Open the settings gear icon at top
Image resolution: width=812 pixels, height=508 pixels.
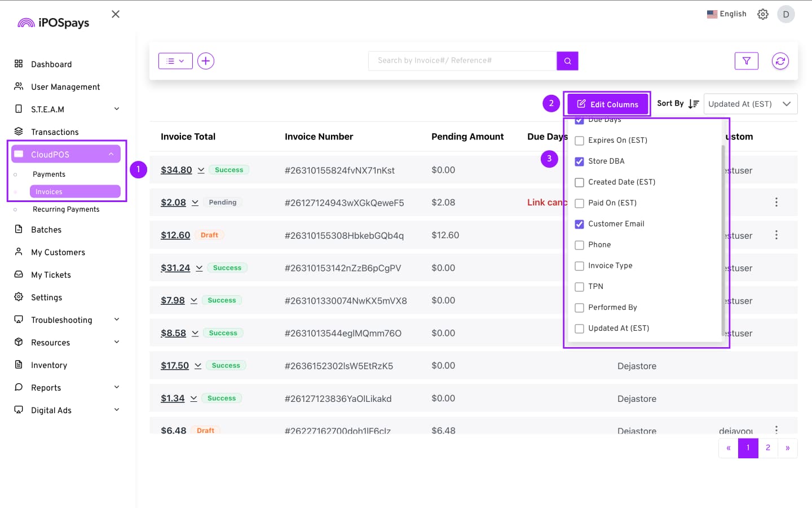762,14
